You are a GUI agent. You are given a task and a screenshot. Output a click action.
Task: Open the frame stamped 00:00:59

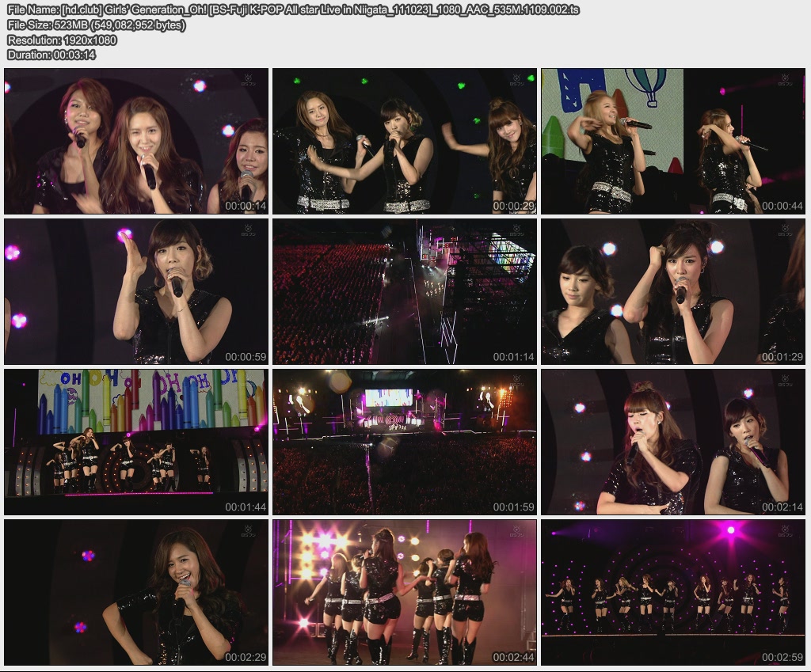pos(136,291)
